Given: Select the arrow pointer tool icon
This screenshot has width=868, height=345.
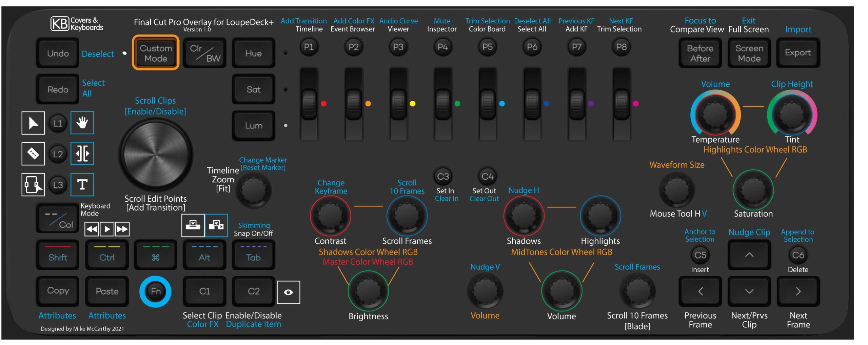Looking at the screenshot, I should (x=33, y=123).
